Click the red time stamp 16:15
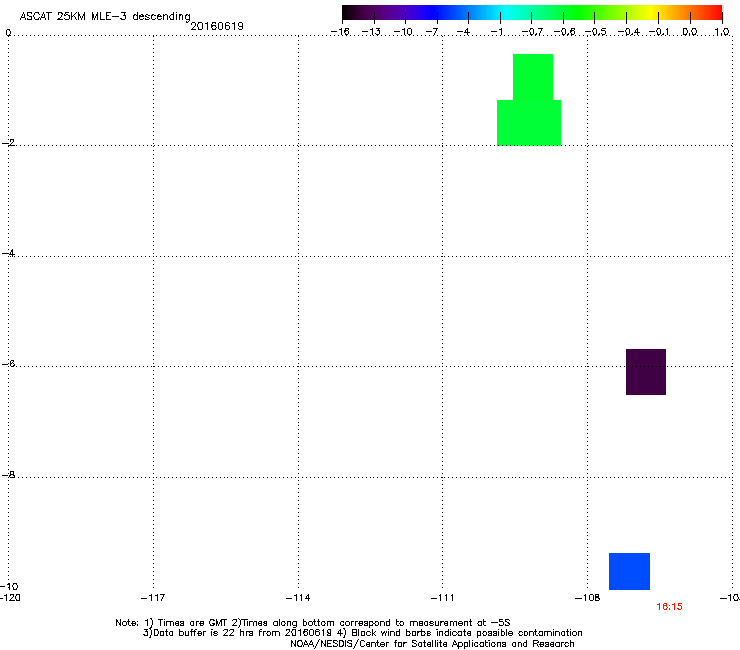The image size is (740, 650). click(x=669, y=607)
